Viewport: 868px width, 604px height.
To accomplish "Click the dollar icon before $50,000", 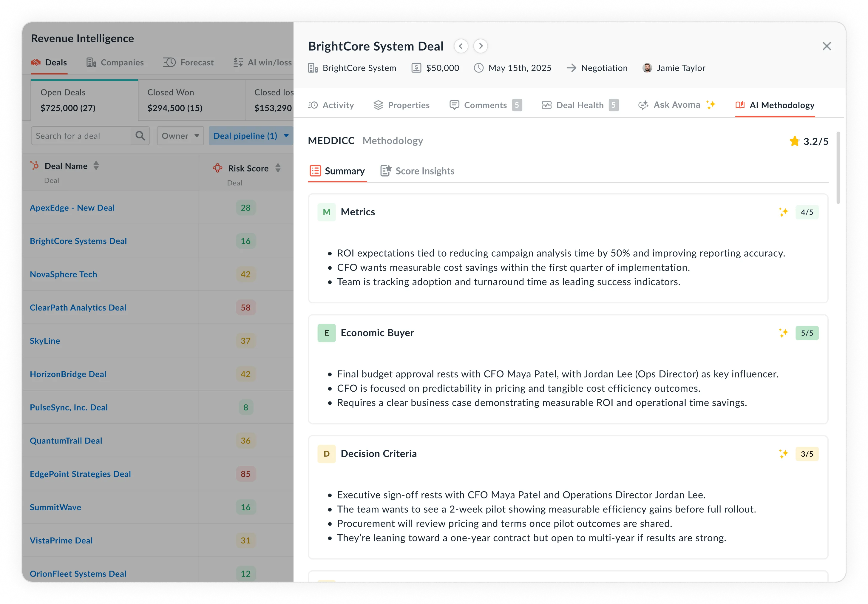I will tap(416, 68).
